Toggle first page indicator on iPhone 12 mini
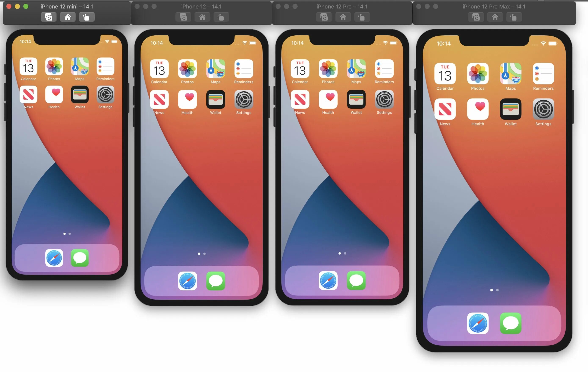 tap(65, 234)
